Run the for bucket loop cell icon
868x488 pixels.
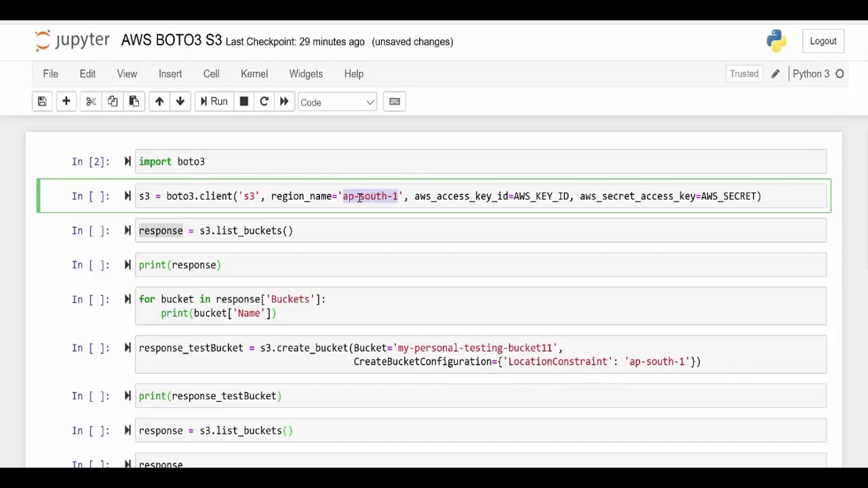127,299
